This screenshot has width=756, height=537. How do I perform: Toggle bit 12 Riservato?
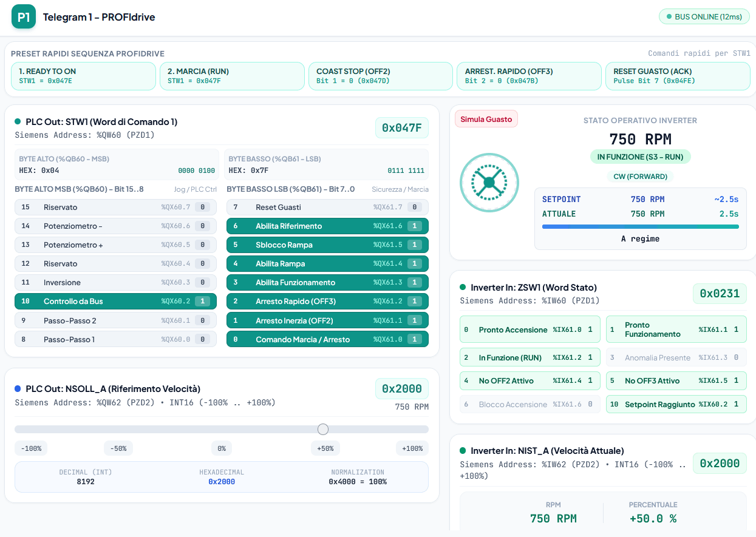(115, 264)
